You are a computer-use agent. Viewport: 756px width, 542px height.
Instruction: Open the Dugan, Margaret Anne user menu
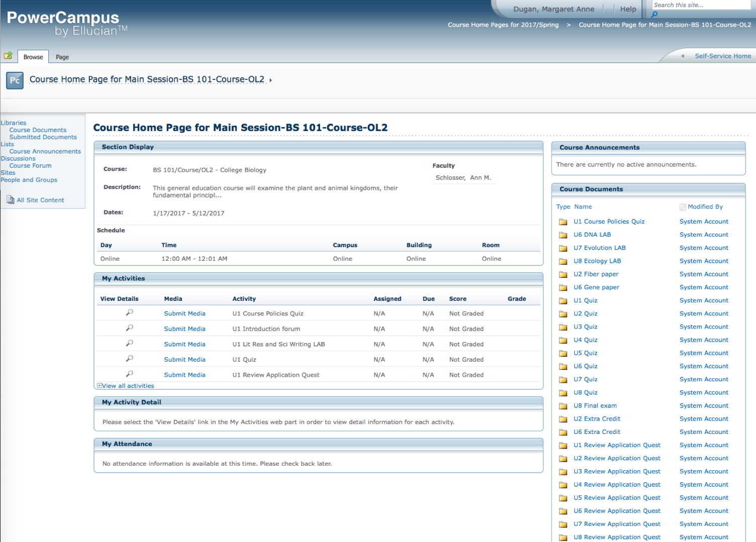pyautogui.click(x=553, y=9)
